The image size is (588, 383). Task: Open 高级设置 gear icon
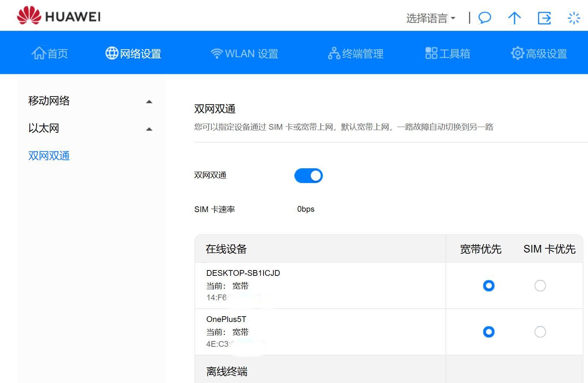(x=517, y=53)
